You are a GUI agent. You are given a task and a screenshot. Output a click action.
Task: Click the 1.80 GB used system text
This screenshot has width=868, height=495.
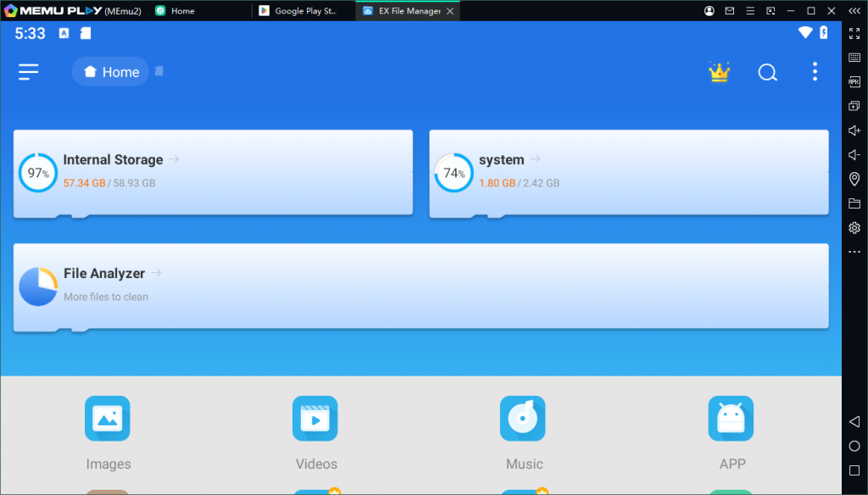[x=497, y=183]
